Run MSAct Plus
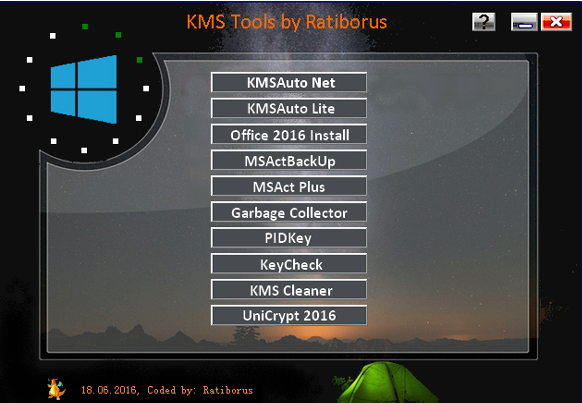Viewport: 582px width, 403px height. tap(289, 186)
